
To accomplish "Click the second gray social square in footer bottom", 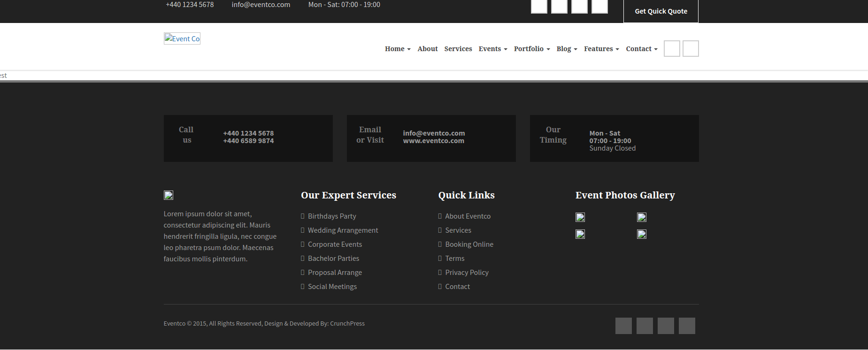I will tap(645, 326).
